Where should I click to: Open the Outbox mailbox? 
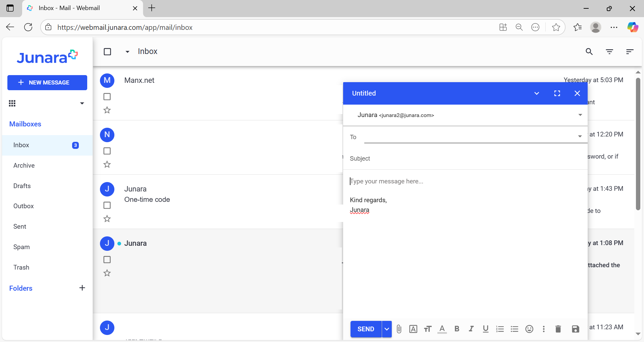point(47,206)
